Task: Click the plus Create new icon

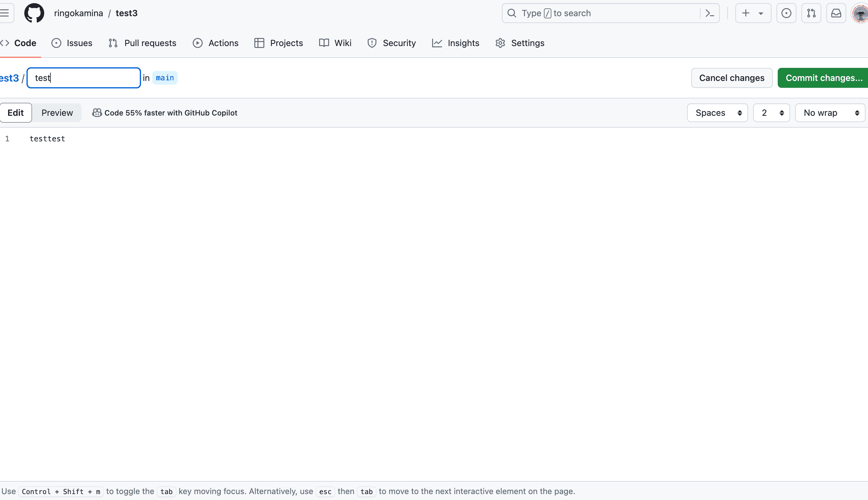Action: 745,13
